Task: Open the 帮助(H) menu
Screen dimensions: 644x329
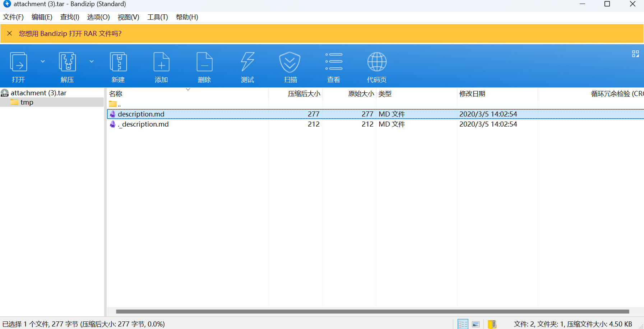Action: coord(187,17)
